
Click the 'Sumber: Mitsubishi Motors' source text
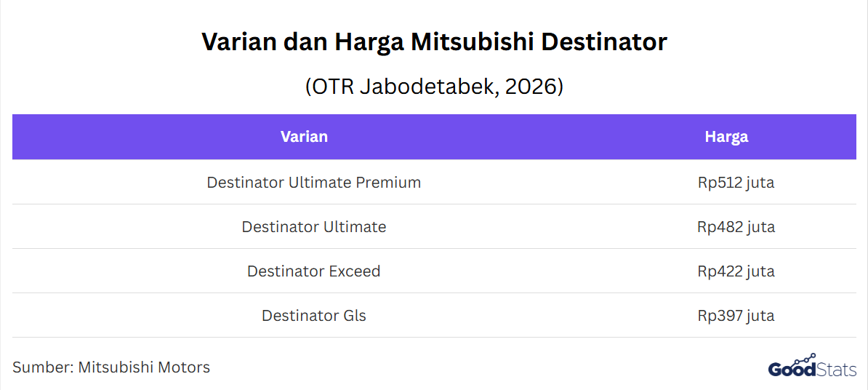[x=111, y=367]
